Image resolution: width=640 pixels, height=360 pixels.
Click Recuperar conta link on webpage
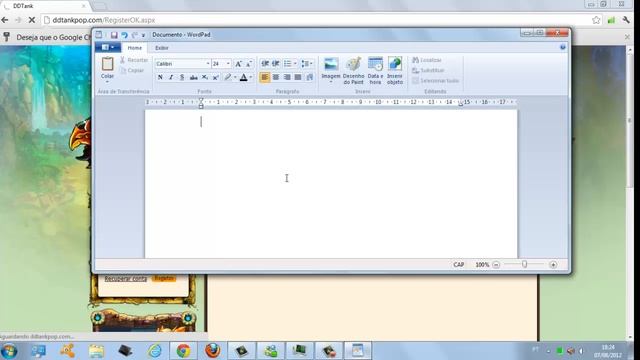pos(125,279)
